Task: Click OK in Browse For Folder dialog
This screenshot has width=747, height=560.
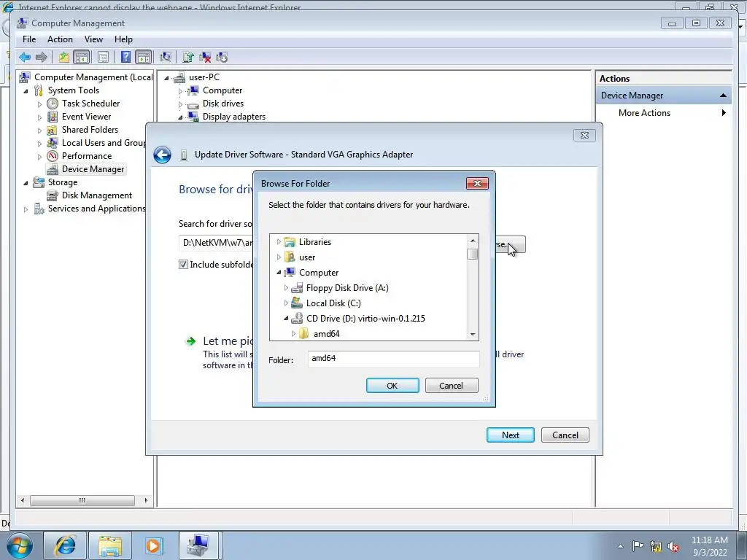Action: point(392,386)
